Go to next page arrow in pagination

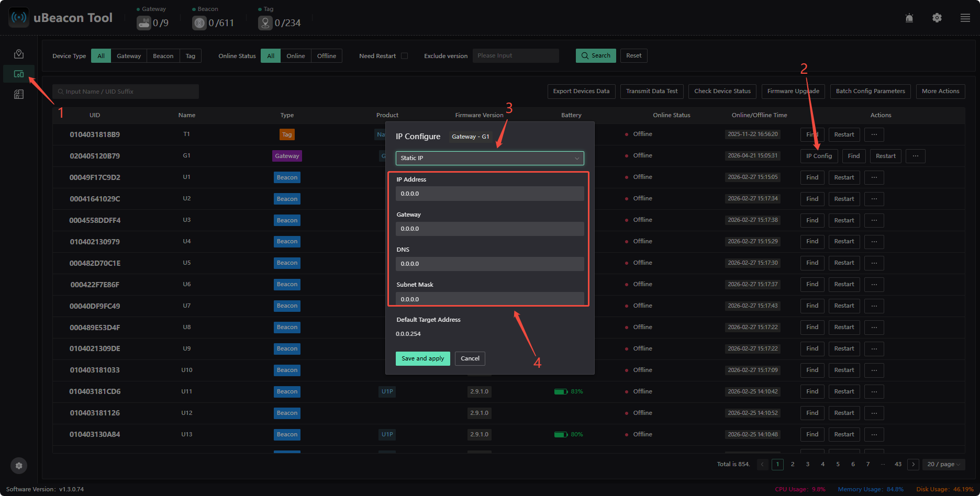coord(914,464)
